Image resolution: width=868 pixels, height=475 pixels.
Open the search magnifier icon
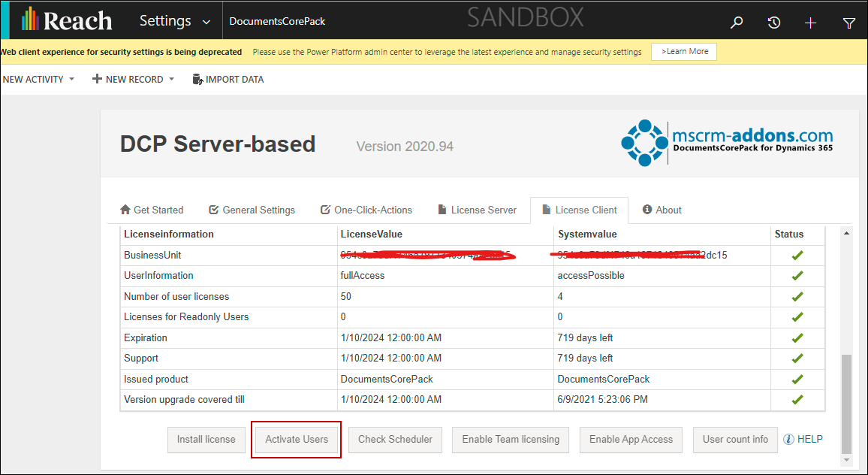(x=737, y=23)
